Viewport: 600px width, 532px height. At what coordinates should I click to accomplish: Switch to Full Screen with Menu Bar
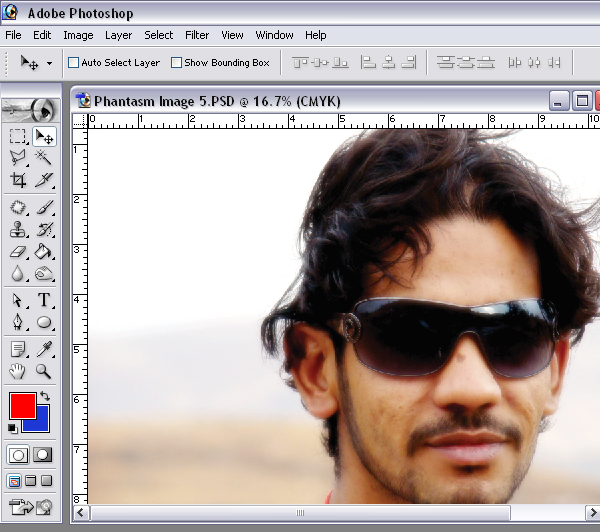click(31, 481)
